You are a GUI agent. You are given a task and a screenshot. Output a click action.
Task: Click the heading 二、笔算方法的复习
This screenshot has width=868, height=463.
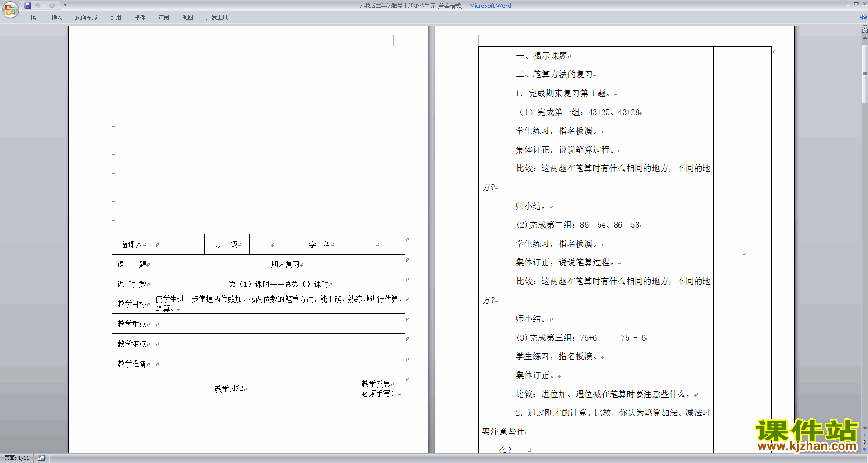click(554, 74)
